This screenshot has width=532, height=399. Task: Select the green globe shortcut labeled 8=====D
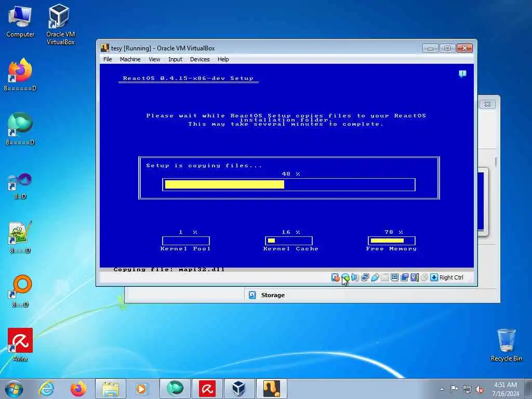point(20,129)
